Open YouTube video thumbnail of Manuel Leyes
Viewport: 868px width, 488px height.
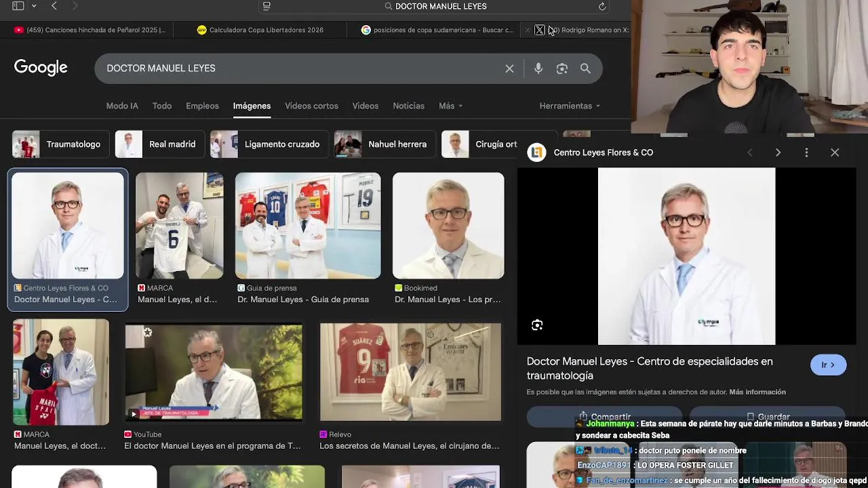click(214, 372)
